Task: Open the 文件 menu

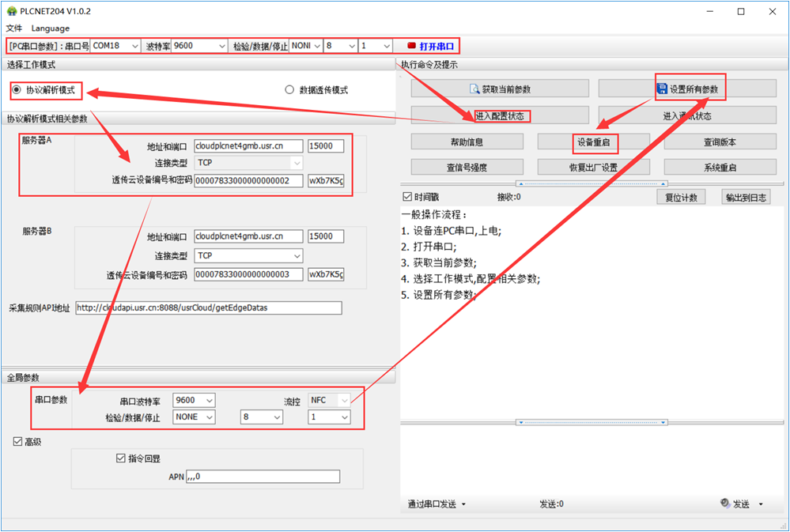Action: 14,28
